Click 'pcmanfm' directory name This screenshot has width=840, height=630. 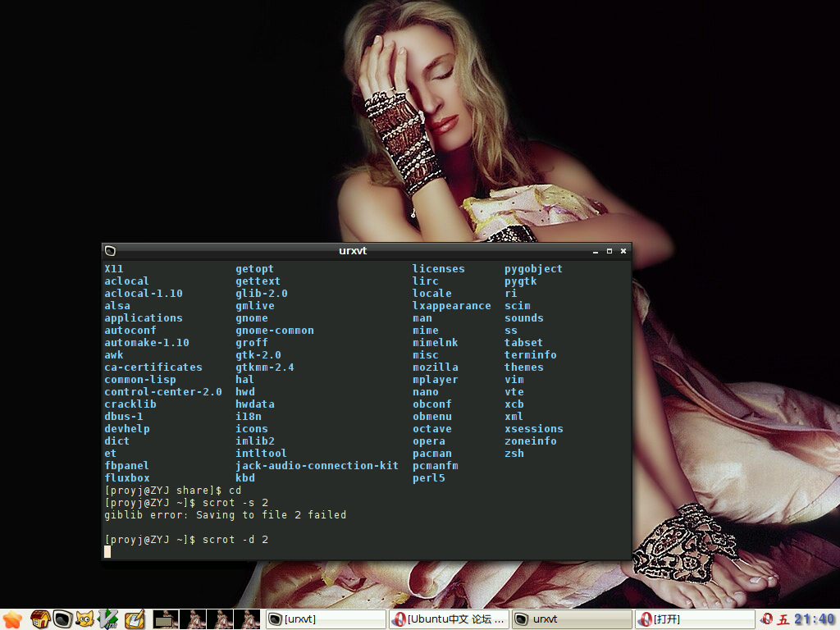435,466
